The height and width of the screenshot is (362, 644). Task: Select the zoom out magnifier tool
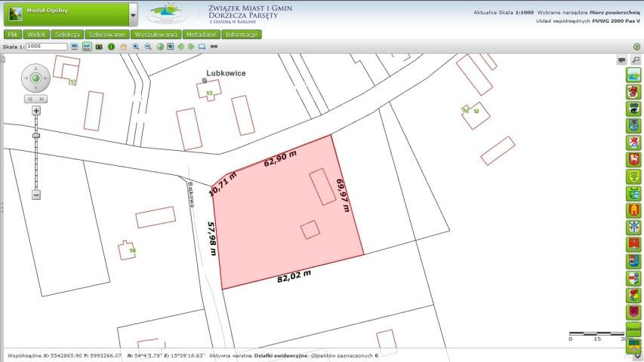tap(148, 47)
